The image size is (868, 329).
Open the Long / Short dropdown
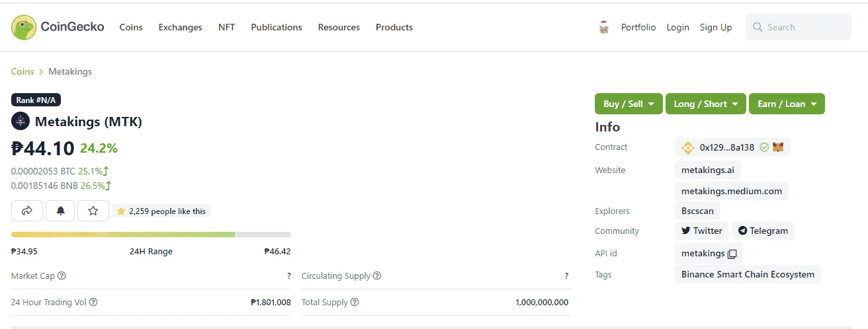[x=706, y=104]
